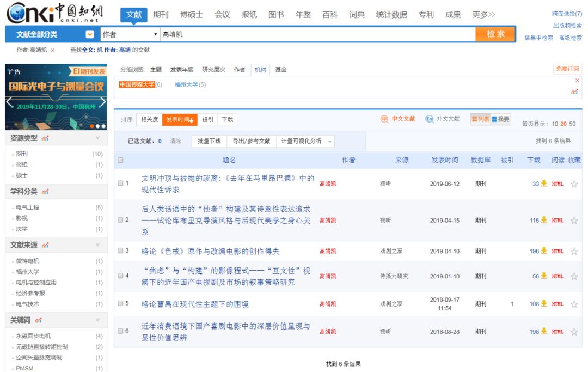
Task: Open article 略论《色·戒》原作与改编电影的创作得失
Action: tap(210, 251)
